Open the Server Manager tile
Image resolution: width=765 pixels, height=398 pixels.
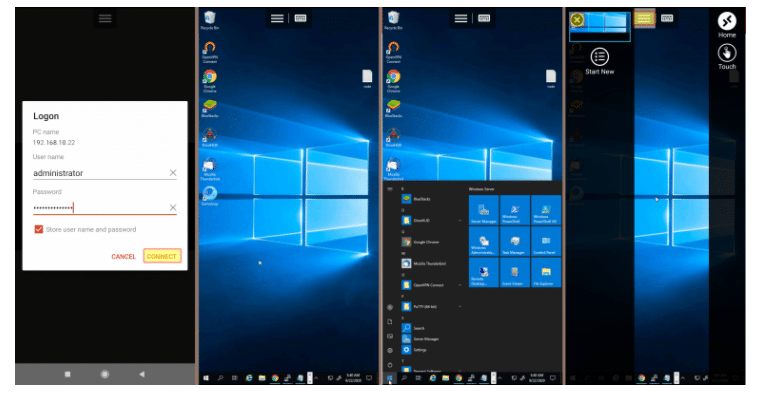pos(483,210)
